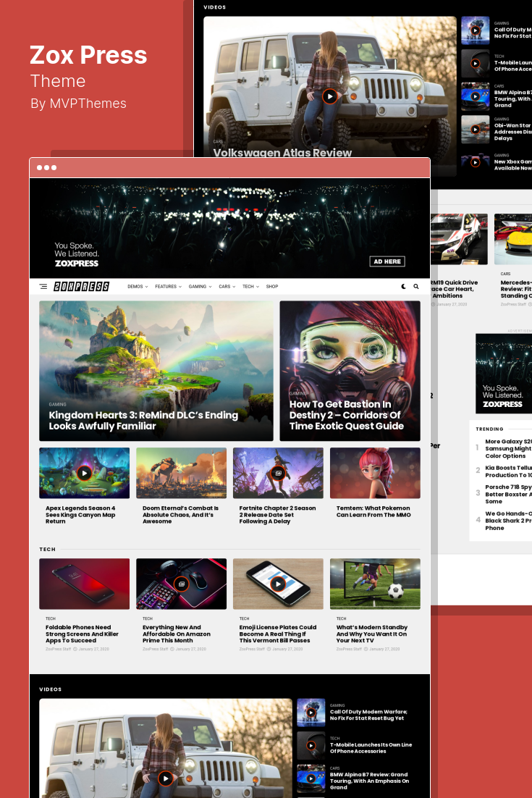Expand the Features dropdown menu
Screen dimensions: 532x798
pos(168,287)
